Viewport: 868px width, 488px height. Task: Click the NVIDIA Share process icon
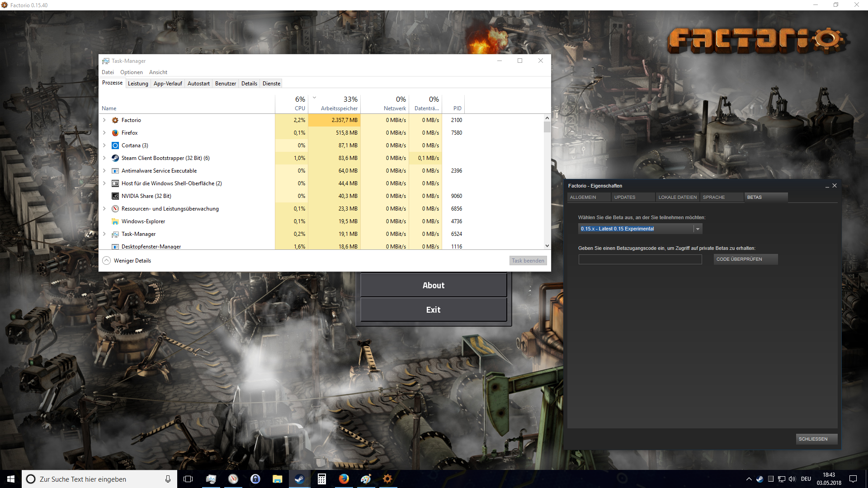tap(115, 196)
